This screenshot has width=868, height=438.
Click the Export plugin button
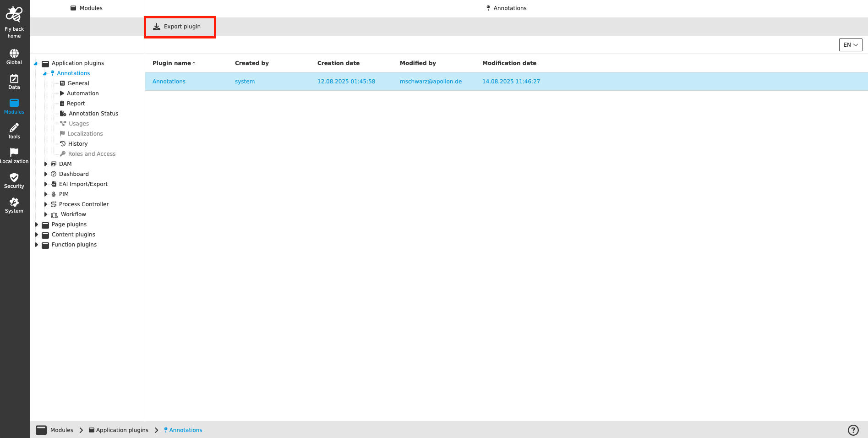180,27
